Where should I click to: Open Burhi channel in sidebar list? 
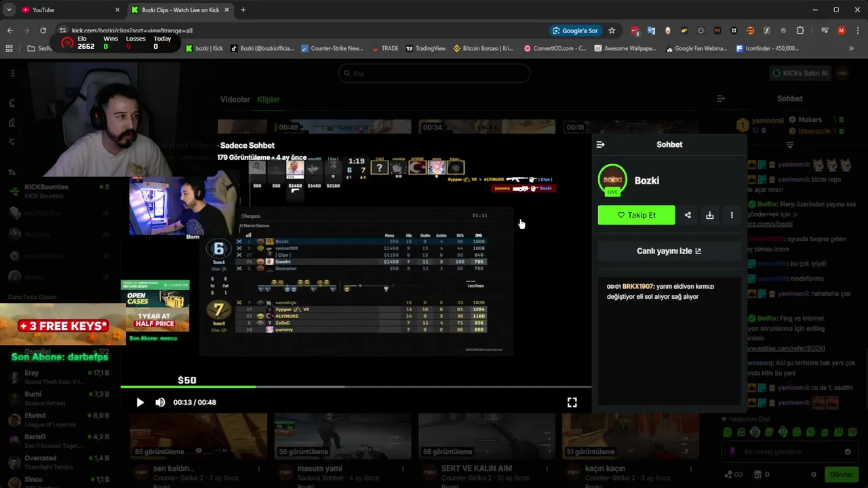[57, 398]
